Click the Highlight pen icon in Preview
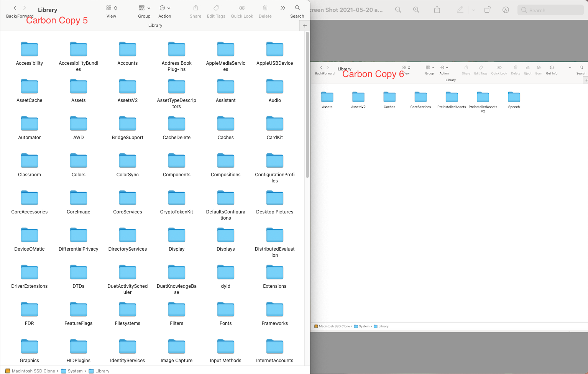The height and width of the screenshot is (374, 588). [x=460, y=10]
